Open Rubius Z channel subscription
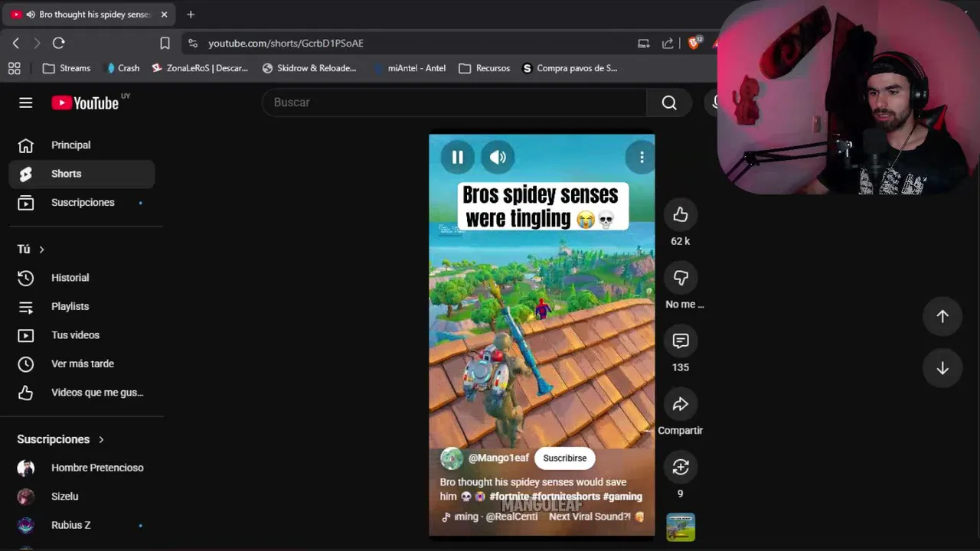The width and height of the screenshot is (980, 551). coord(82,525)
